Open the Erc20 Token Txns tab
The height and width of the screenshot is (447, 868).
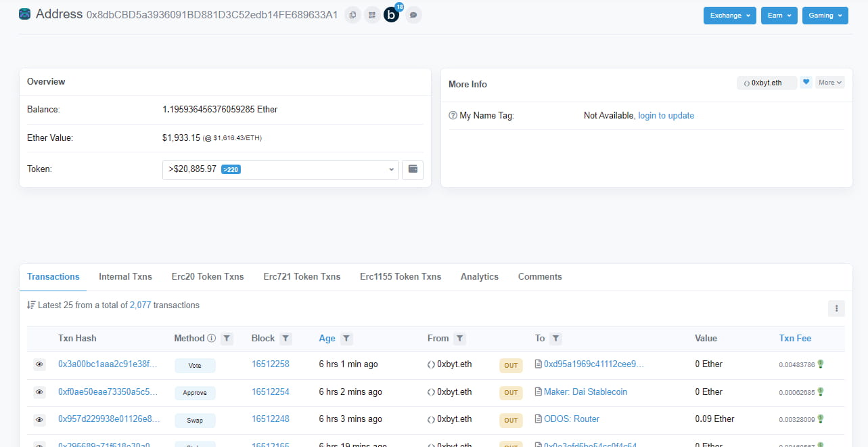(208, 276)
